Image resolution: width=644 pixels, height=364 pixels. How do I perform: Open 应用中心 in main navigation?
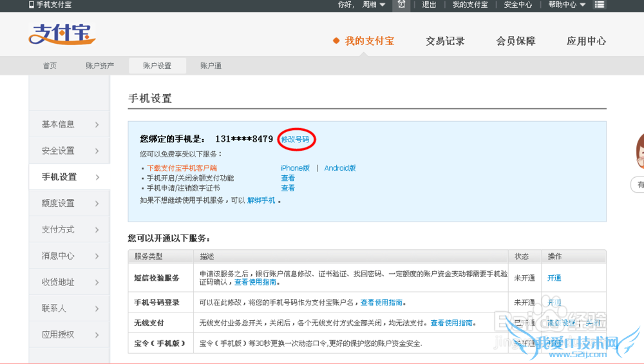tap(586, 41)
